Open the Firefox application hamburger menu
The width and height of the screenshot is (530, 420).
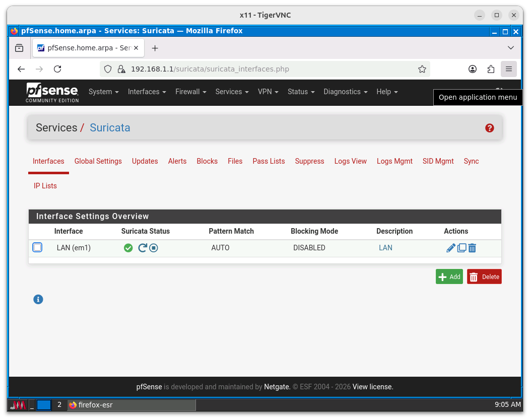click(509, 69)
